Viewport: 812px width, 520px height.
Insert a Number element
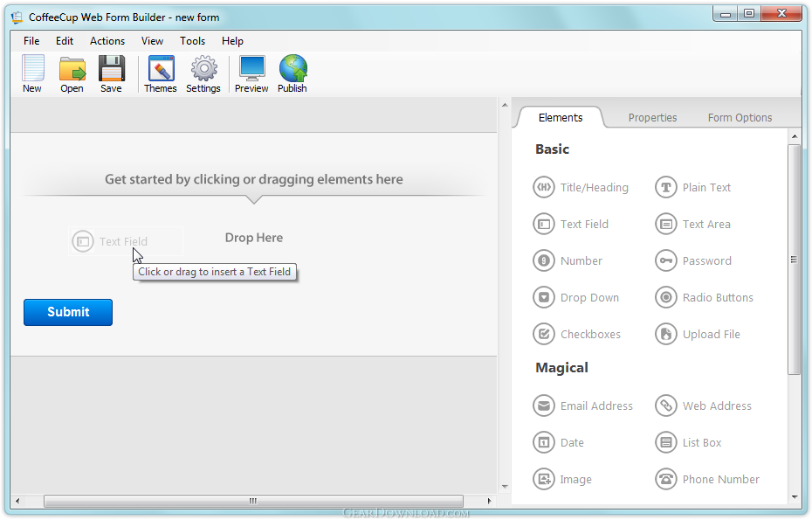[x=568, y=260]
